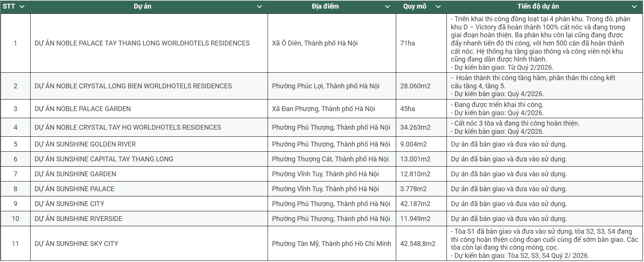Click progress text for Noble Palace Tay Thang Long

(540, 43)
